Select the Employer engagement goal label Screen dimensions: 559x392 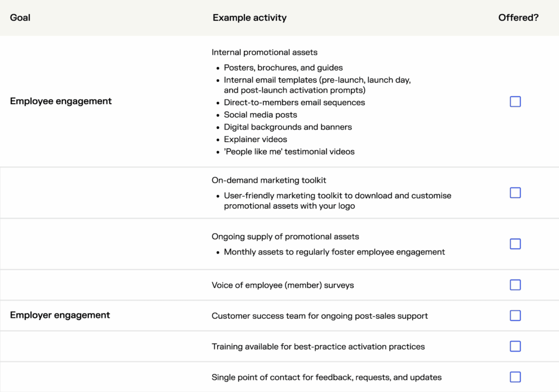tap(60, 315)
